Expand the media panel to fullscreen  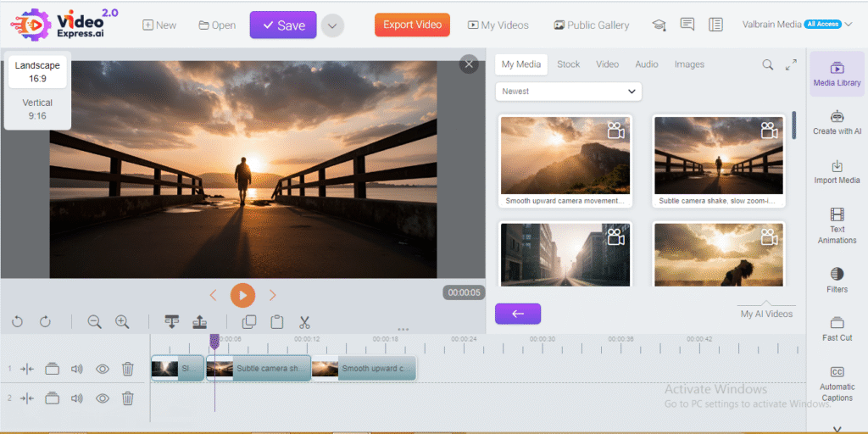click(x=791, y=64)
